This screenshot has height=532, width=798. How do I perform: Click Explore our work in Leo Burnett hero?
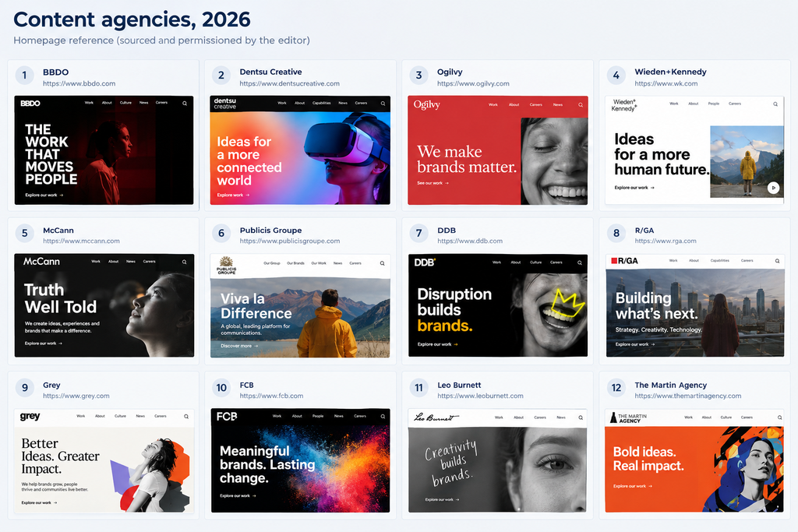(x=443, y=499)
